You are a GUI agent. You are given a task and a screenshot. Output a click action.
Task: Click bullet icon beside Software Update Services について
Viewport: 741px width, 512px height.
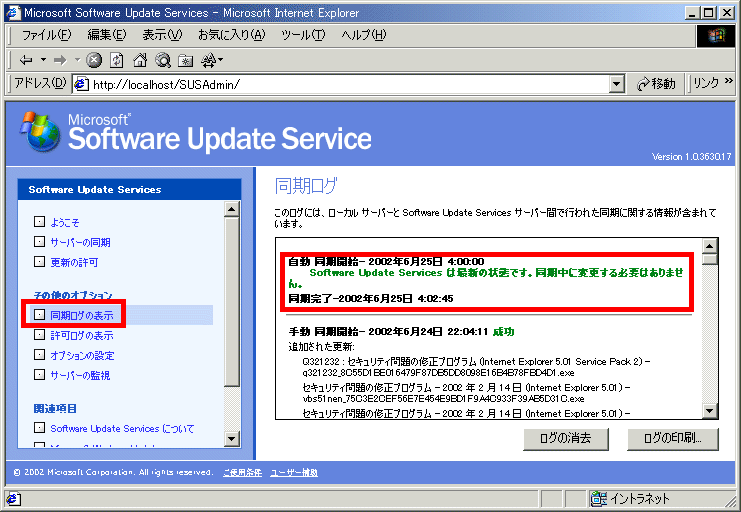coord(40,428)
